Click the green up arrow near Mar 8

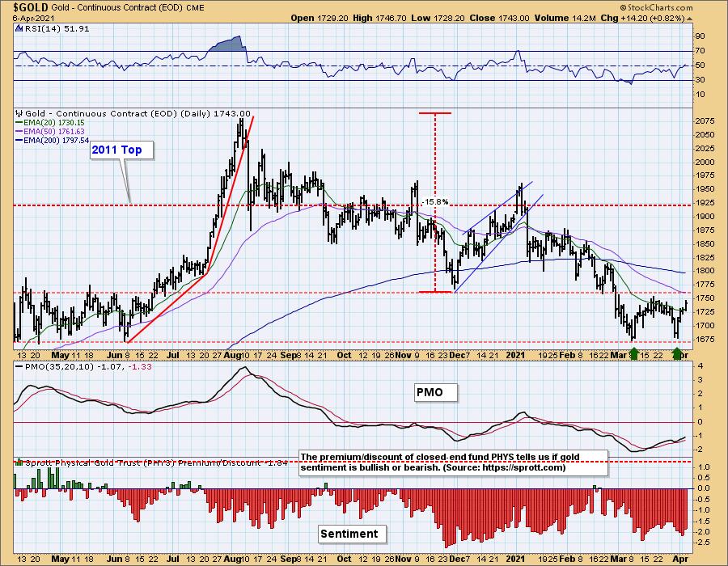(633, 353)
